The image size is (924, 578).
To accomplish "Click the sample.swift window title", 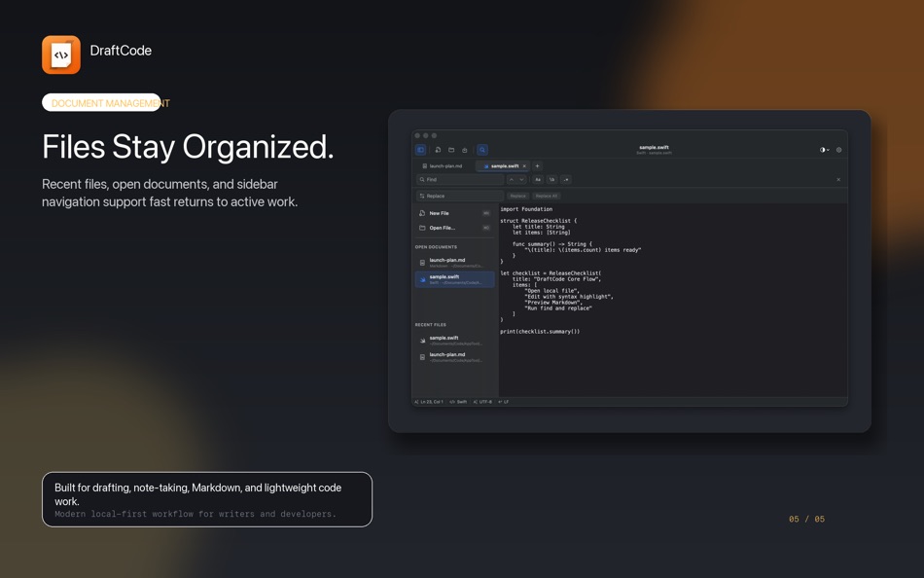I will tap(654, 148).
